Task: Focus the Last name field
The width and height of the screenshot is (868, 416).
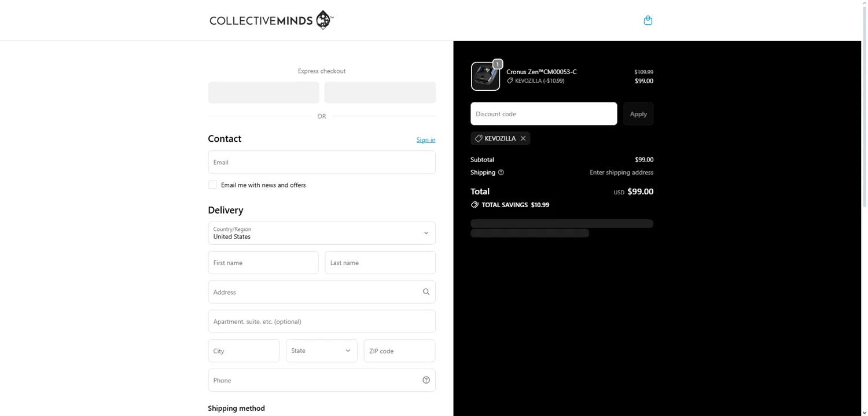Action: [380, 263]
